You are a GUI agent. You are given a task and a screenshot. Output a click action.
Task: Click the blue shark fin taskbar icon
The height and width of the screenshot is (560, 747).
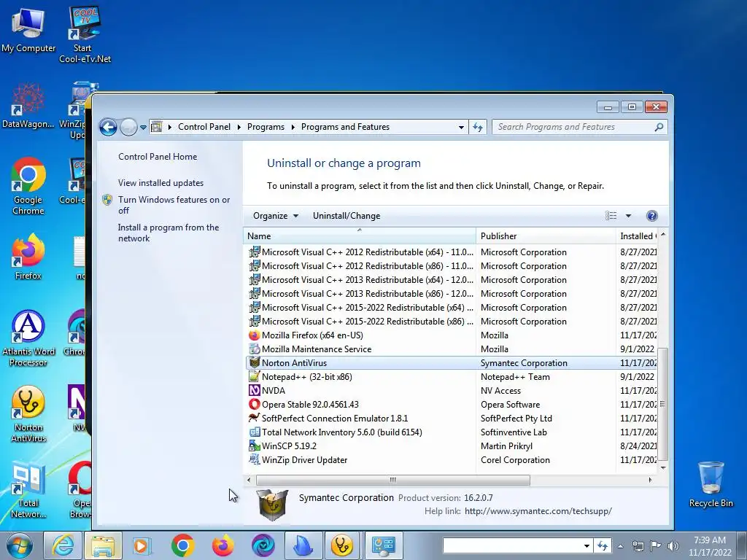pos(303,545)
